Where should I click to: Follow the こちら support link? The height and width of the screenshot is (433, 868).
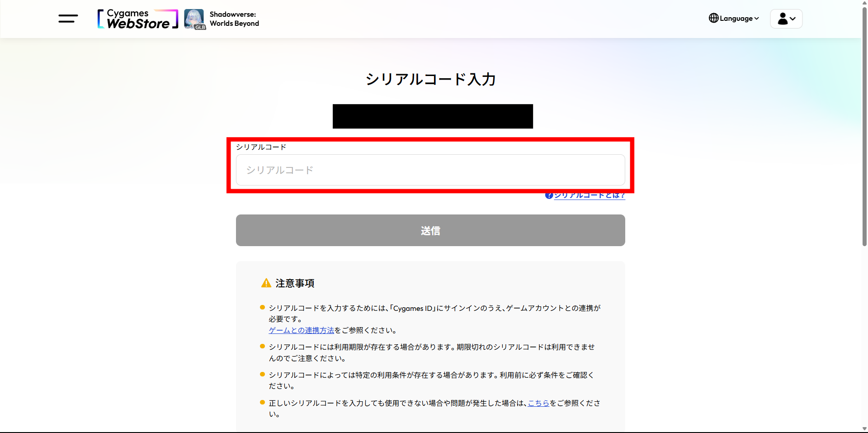(x=538, y=403)
